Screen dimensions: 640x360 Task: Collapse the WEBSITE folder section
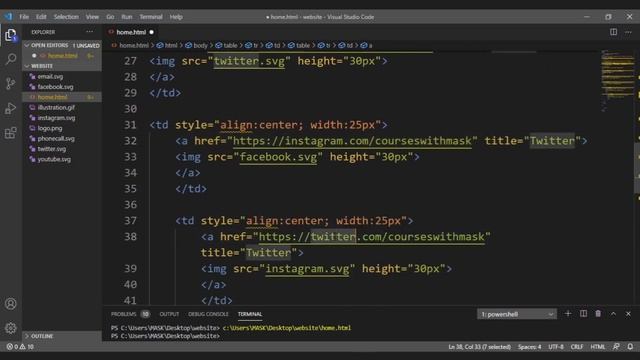pyautogui.click(x=62, y=66)
